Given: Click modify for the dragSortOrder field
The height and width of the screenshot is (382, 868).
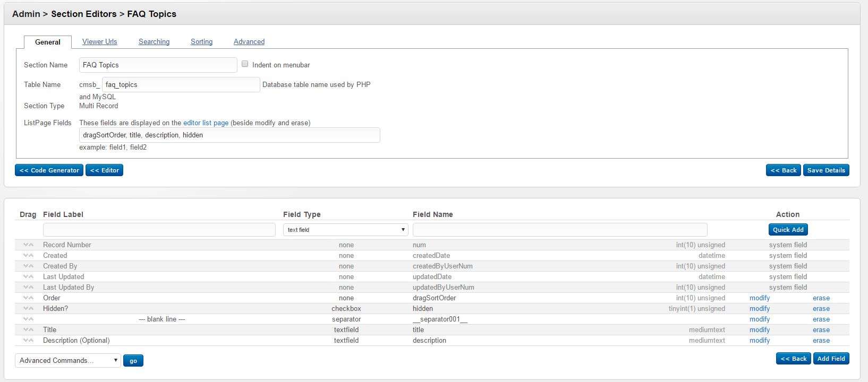Looking at the screenshot, I should point(759,298).
